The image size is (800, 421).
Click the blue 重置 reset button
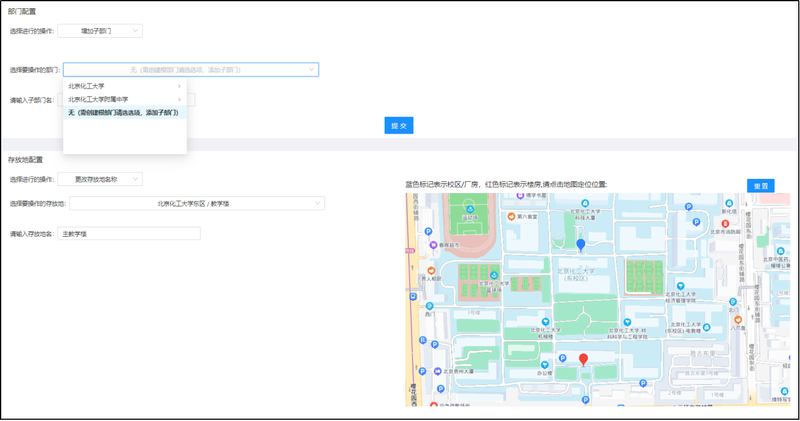pyautogui.click(x=761, y=186)
